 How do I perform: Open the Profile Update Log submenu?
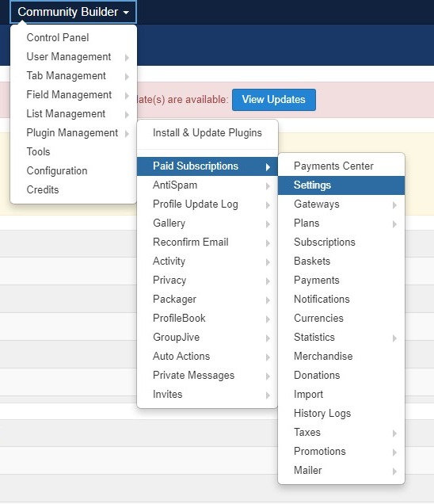(207, 204)
